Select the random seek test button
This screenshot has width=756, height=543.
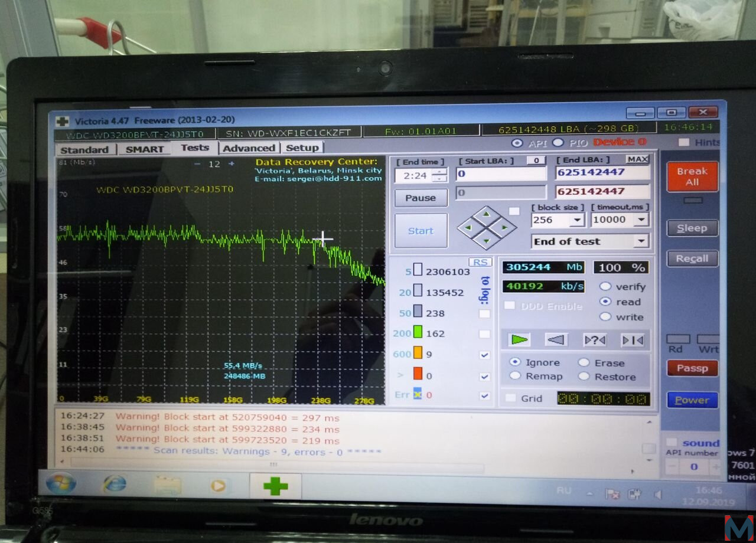[x=594, y=340]
